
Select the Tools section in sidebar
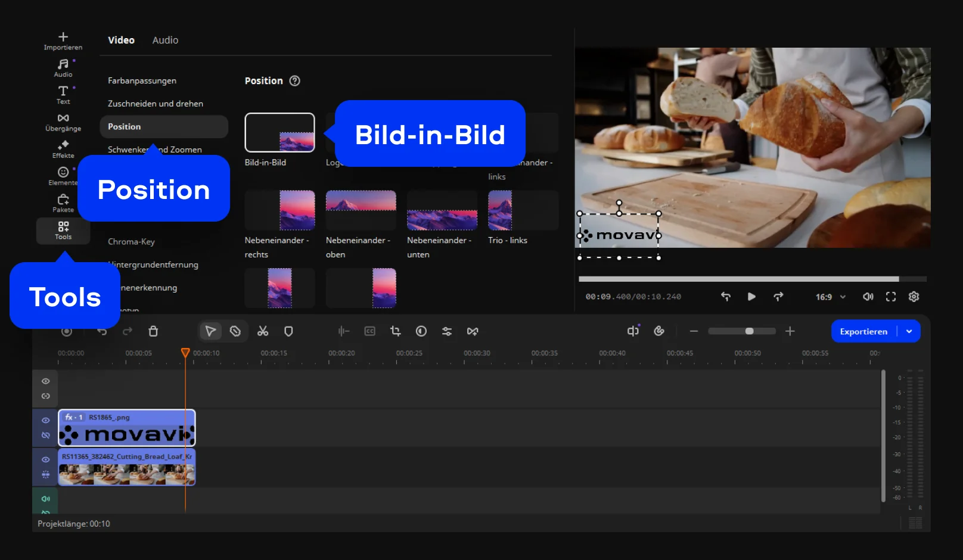63,231
